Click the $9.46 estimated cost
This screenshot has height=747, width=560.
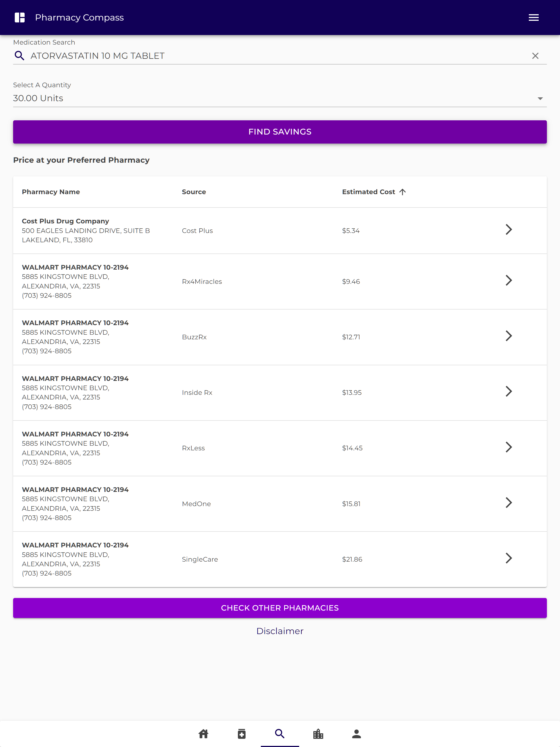click(351, 282)
